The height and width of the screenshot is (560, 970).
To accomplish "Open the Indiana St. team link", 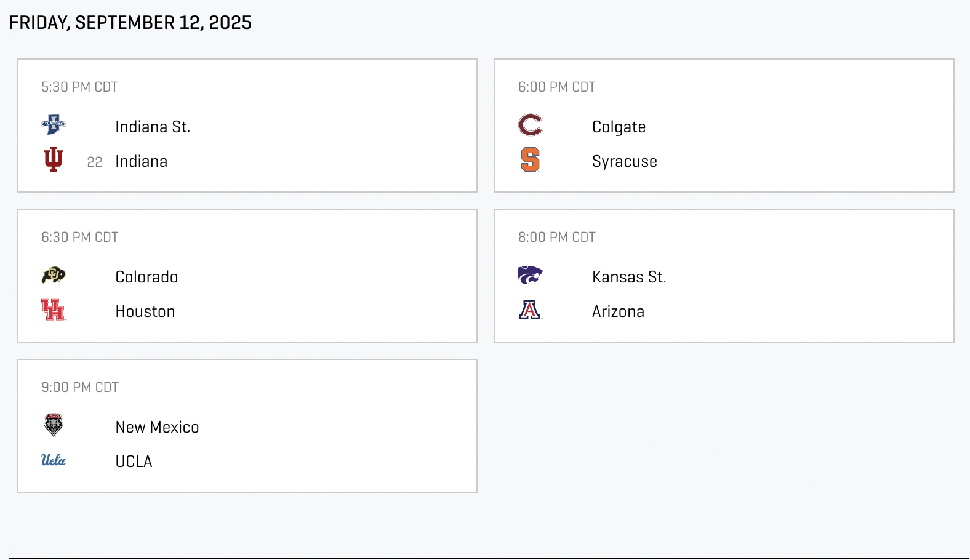I will [x=153, y=127].
